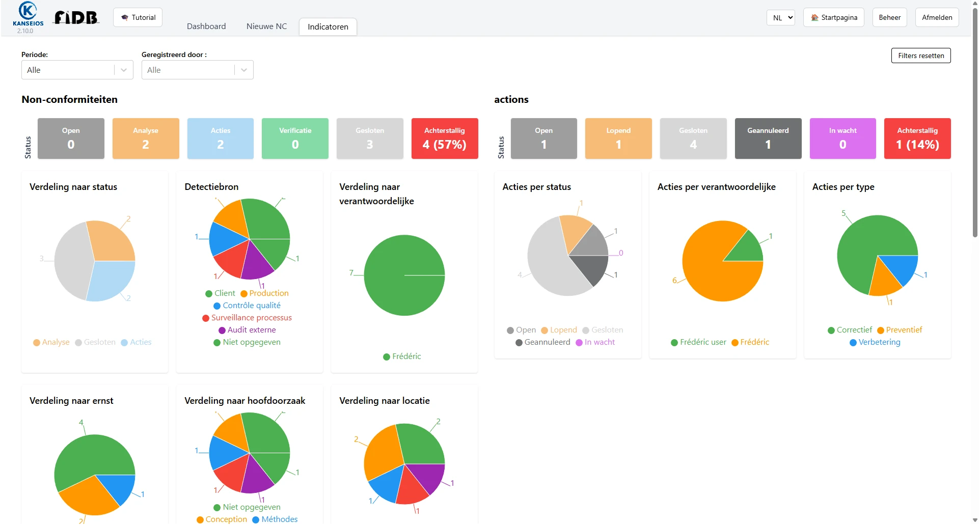Toggle the Gesloten legend in Verdeling naar status
Viewport: 980px width, 525px height.
95,342
